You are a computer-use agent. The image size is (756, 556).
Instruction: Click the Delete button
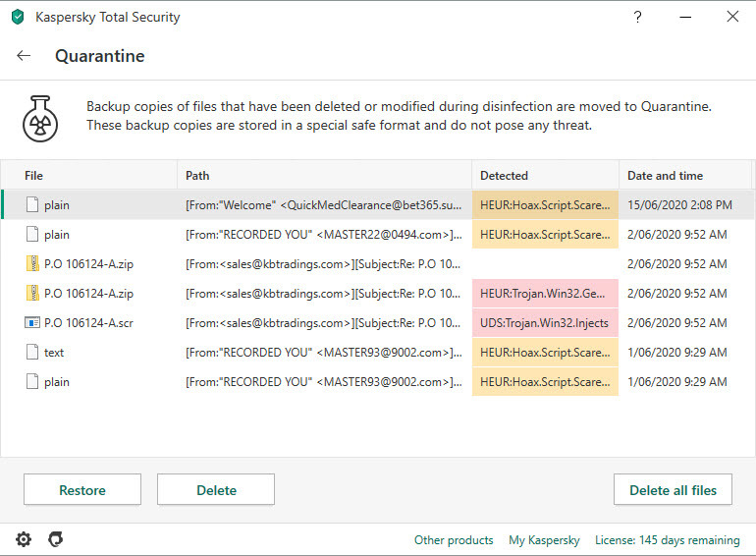[216, 490]
